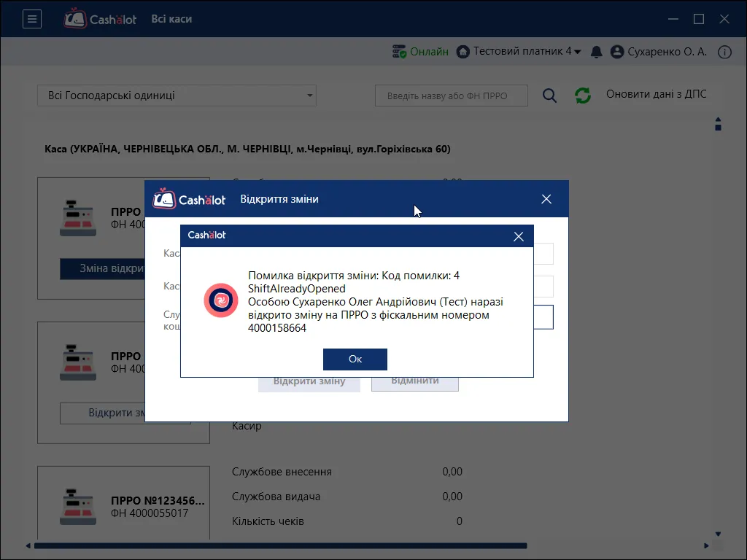Click the 0,00 value beside Службове внесення

click(x=452, y=472)
